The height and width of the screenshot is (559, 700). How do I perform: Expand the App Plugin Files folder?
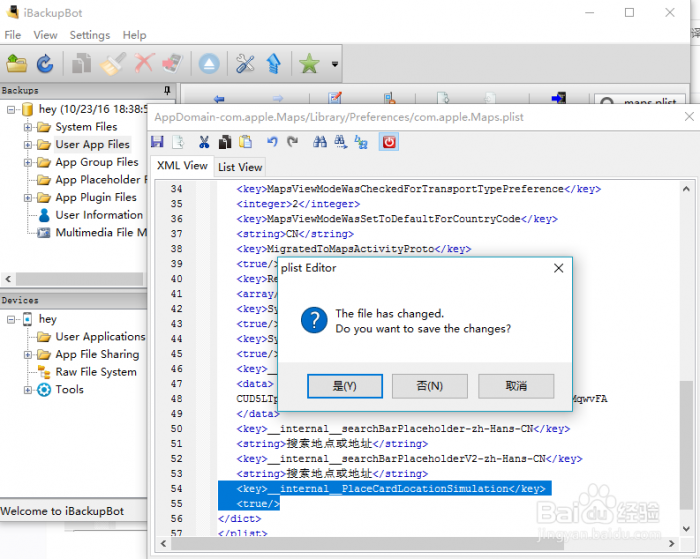pyautogui.click(x=28, y=197)
